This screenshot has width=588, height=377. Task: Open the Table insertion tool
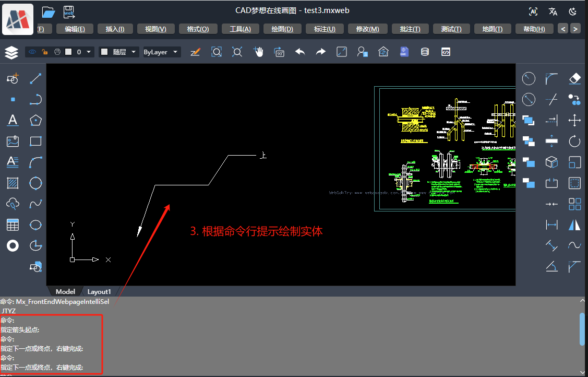tap(13, 225)
